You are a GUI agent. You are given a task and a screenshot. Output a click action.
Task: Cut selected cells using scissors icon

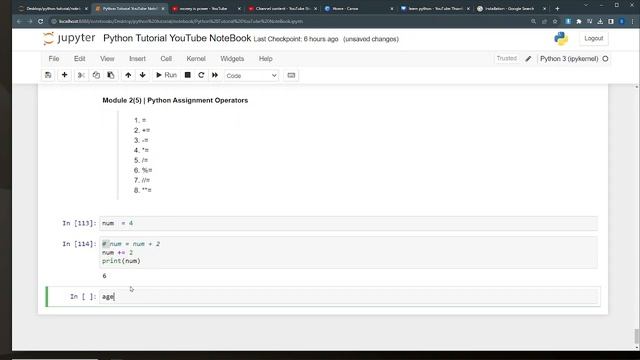coord(81,76)
